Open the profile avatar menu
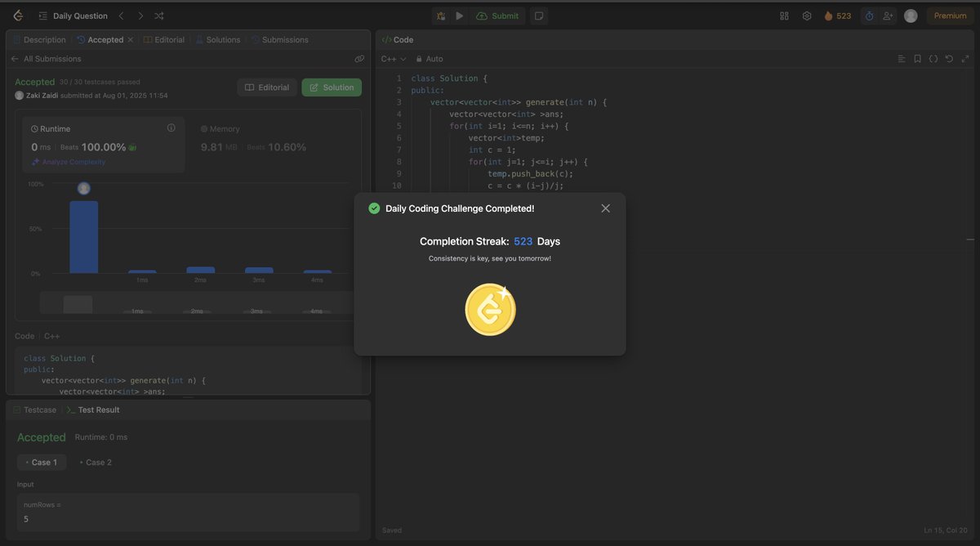 pos(911,16)
